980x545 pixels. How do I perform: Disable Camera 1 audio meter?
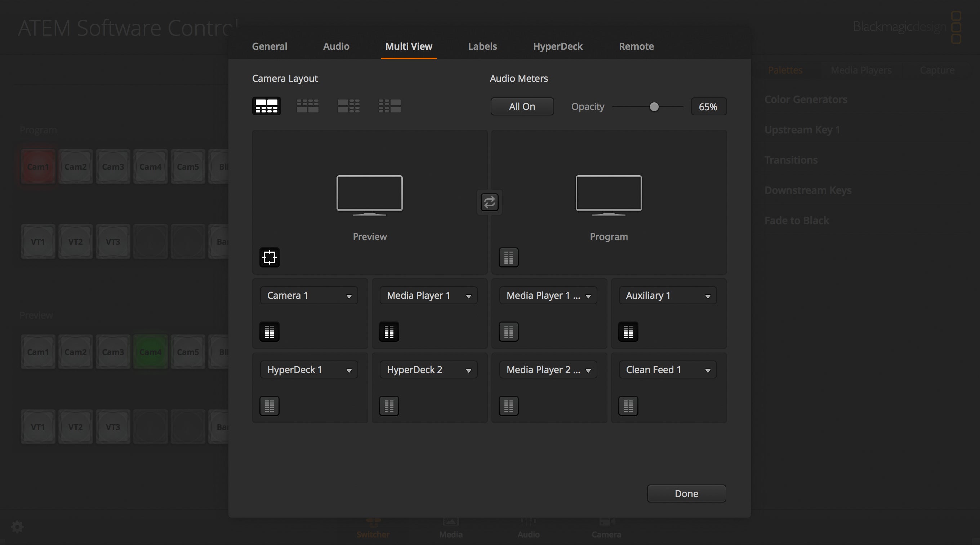(269, 332)
